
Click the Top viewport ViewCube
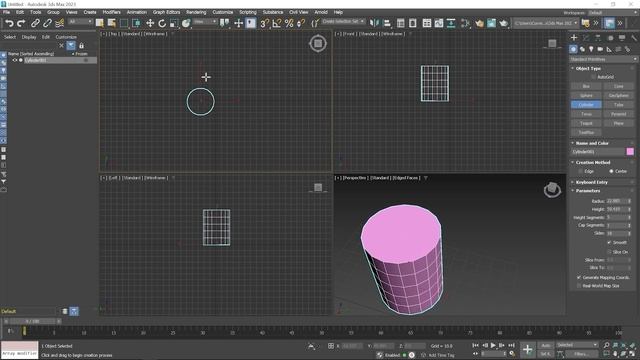point(318,43)
